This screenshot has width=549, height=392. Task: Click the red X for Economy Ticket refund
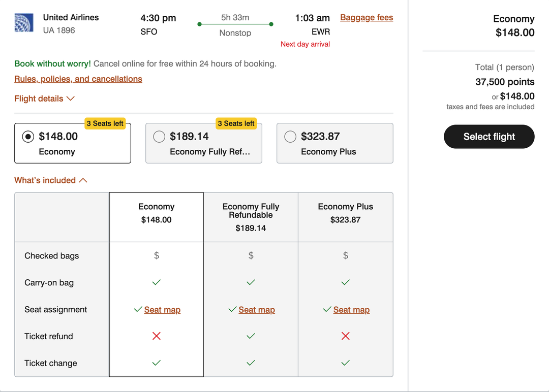coord(156,336)
